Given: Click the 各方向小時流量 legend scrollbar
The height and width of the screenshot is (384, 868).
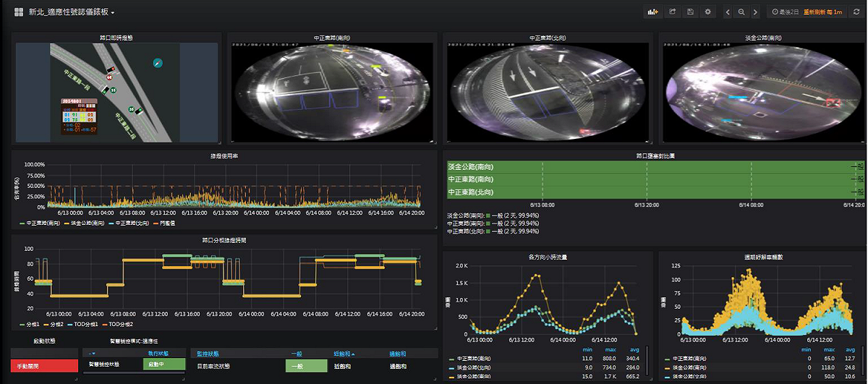Looking at the screenshot, I should pos(648,359).
